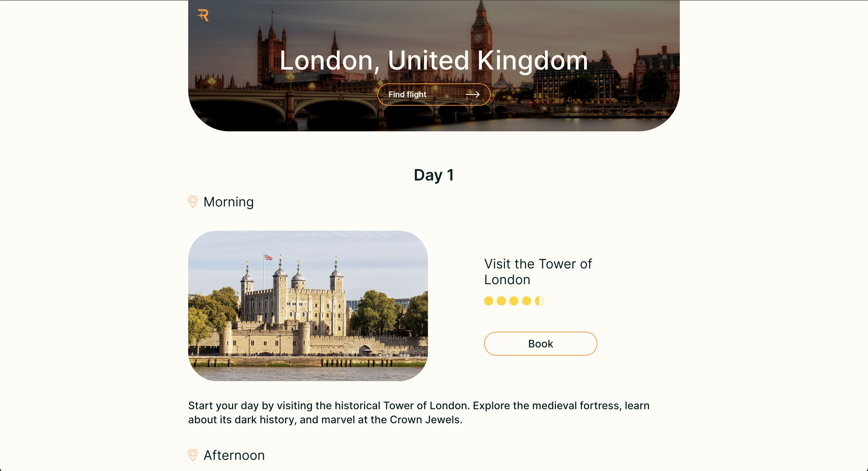868x471 pixels.
Task: Click the arrow in Find flight button
Action: (x=473, y=95)
